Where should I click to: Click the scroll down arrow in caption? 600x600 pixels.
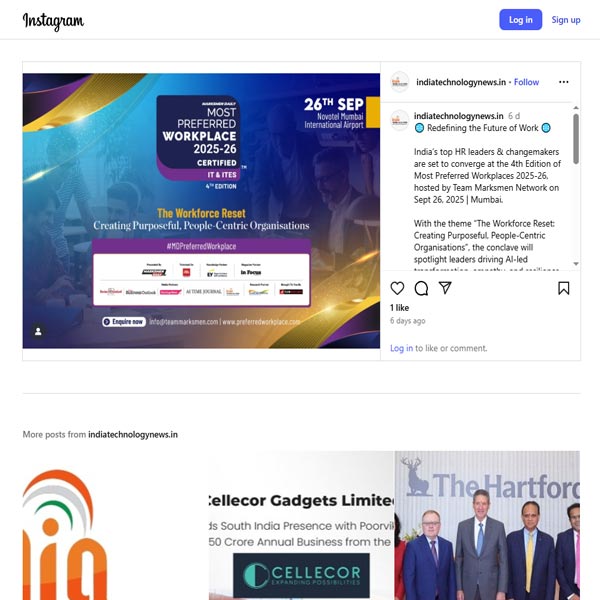(x=576, y=264)
